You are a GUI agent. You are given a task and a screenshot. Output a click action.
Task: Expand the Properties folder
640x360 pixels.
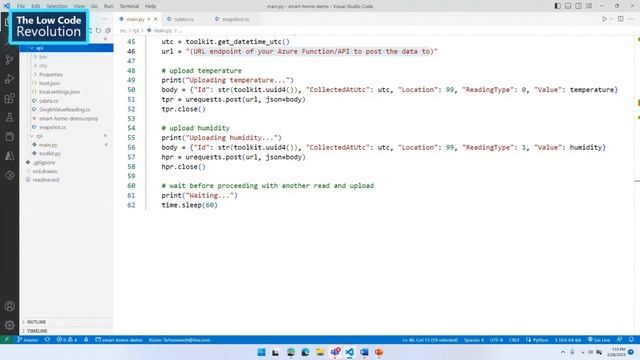point(66,74)
